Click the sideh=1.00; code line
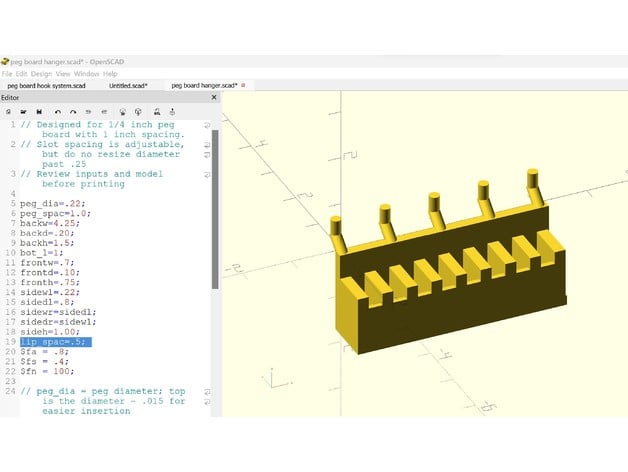Screen dimensions: 628x472 point(50,332)
